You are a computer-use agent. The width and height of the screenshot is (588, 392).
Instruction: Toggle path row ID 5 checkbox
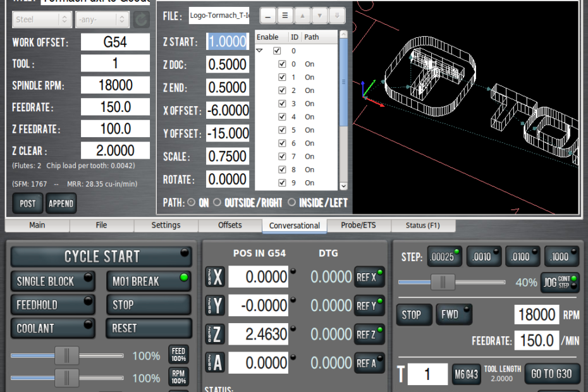(x=282, y=130)
